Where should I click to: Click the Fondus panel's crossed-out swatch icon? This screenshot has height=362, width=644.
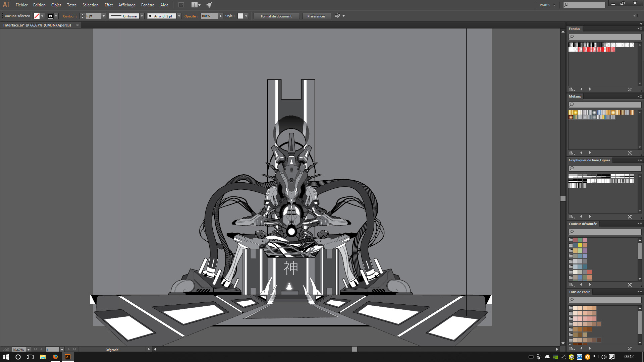coord(630,89)
